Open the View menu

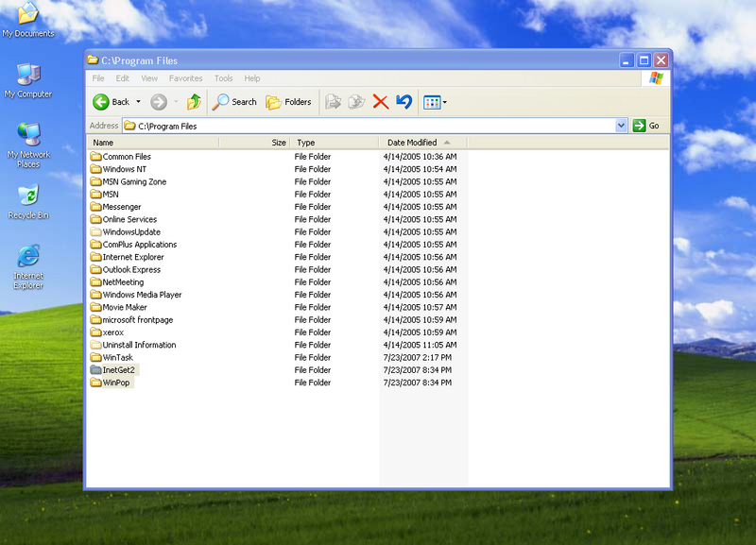coord(149,78)
